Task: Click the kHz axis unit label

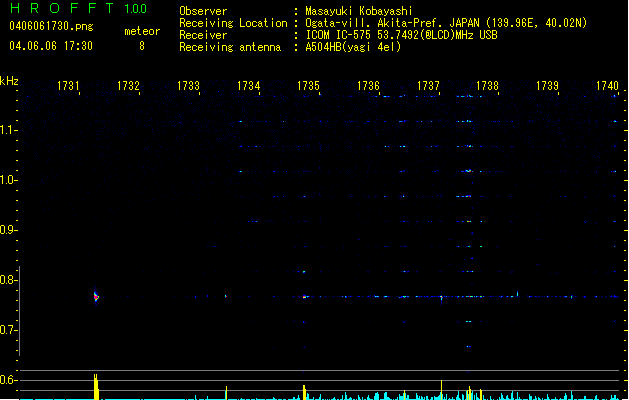Action: 9,81
